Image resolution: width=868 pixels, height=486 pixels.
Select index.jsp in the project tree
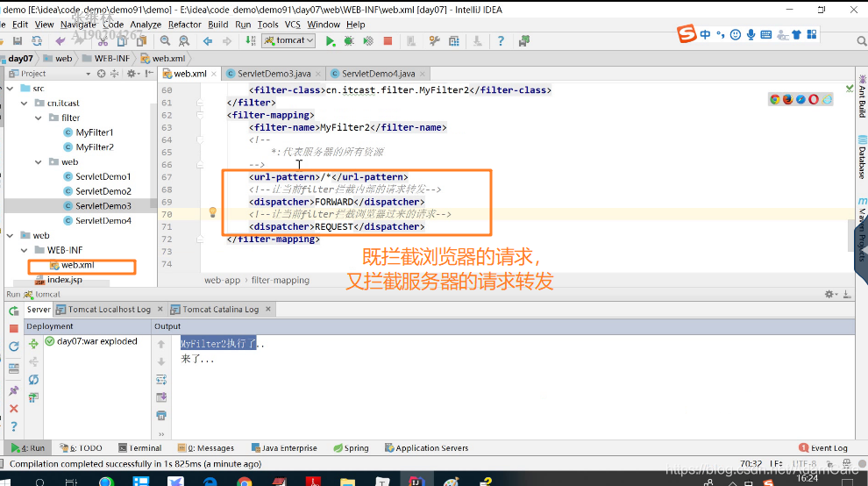click(x=64, y=280)
